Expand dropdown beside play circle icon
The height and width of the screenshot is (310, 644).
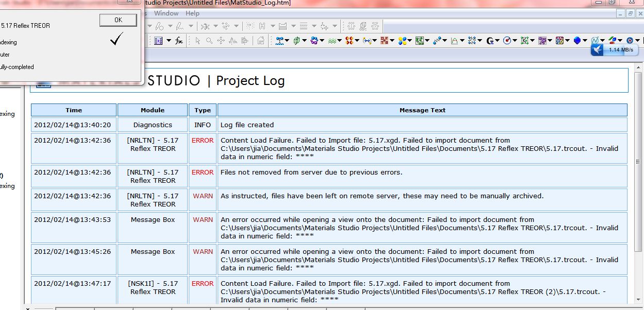point(638,41)
